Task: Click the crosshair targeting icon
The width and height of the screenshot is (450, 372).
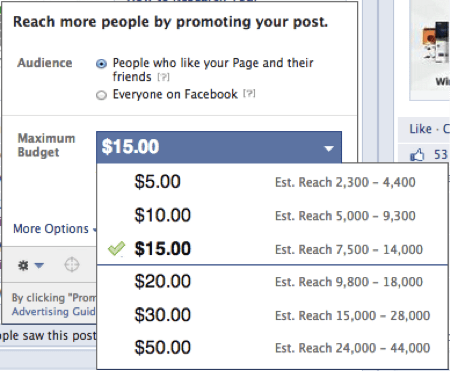Action: point(72,265)
